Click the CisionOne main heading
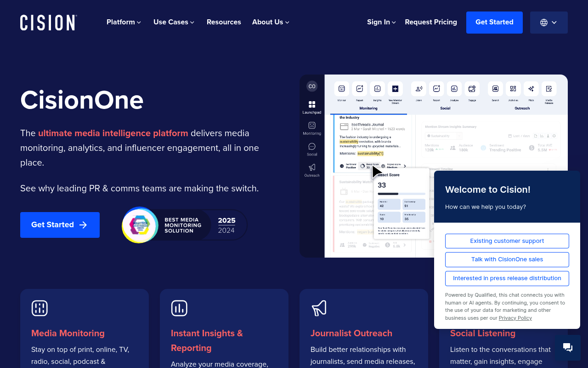The width and height of the screenshot is (588, 368). click(82, 100)
